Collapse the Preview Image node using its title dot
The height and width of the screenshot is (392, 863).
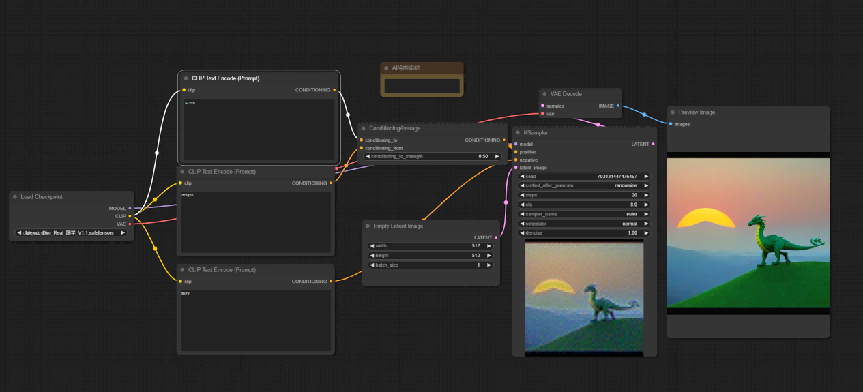[x=673, y=112]
